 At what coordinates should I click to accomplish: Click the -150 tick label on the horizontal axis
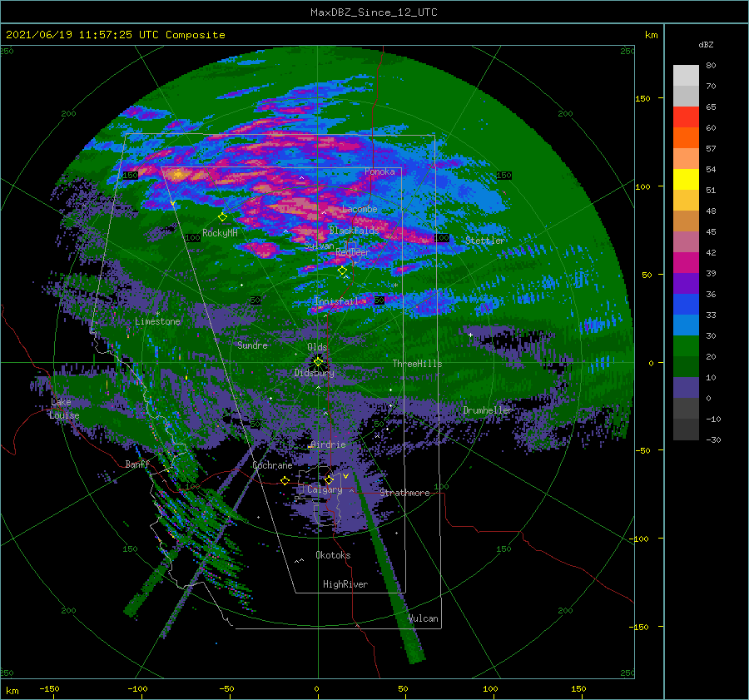click(49, 688)
